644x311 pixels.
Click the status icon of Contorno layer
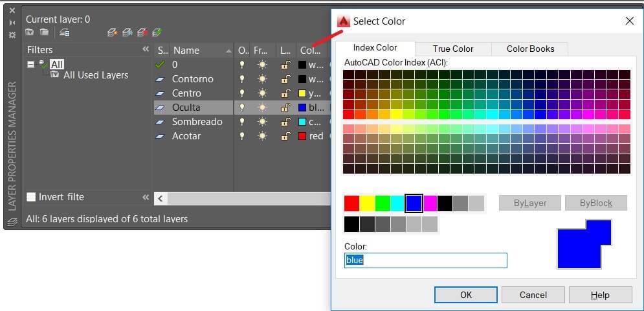[160, 79]
